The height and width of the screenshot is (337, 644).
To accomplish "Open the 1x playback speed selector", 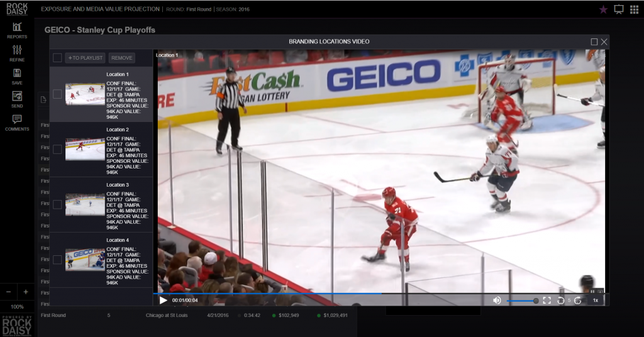I will [596, 301].
